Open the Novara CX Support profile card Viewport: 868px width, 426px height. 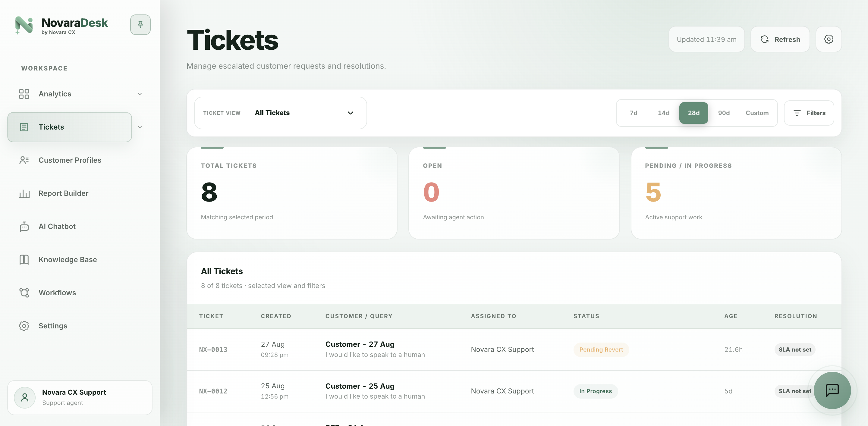tap(80, 397)
